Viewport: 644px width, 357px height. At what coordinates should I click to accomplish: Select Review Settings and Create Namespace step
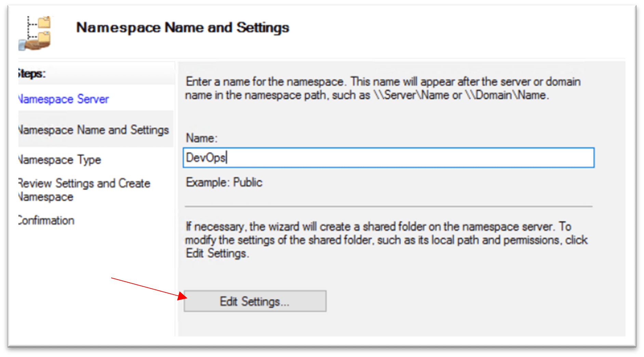(84, 190)
